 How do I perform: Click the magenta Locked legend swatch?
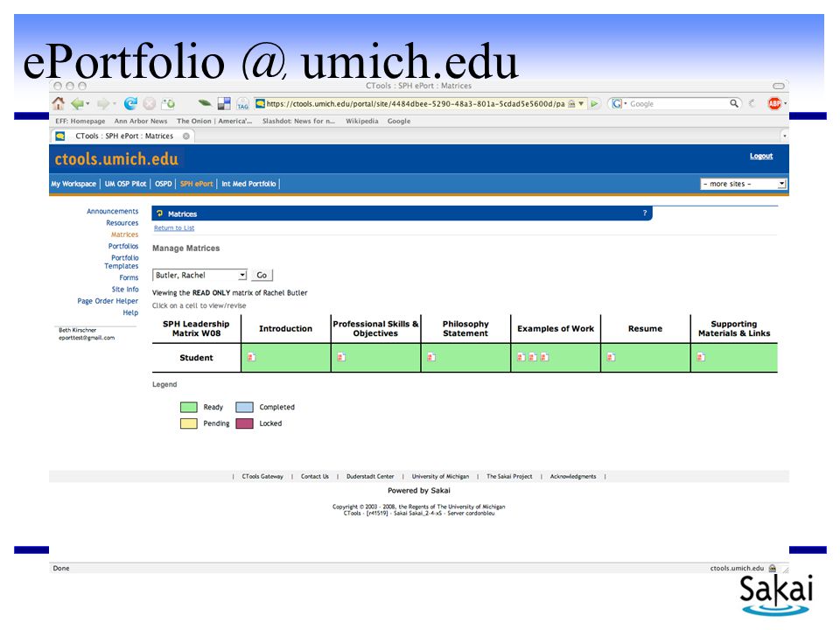click(244, 423)
